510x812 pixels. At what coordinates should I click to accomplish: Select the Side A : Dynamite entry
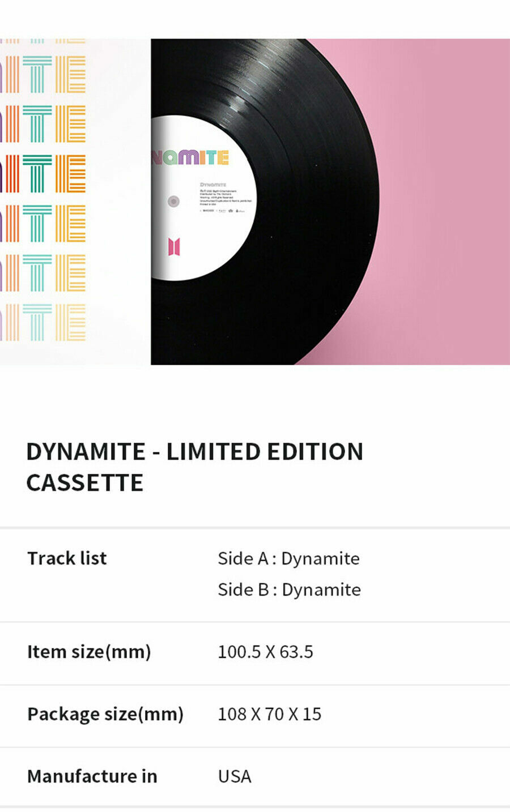point(288,558)
